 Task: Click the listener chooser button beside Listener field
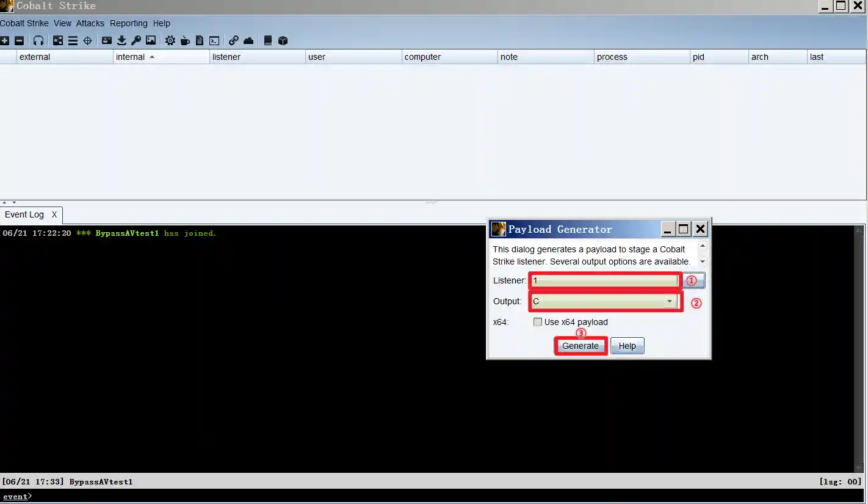[x=694, y=280]
